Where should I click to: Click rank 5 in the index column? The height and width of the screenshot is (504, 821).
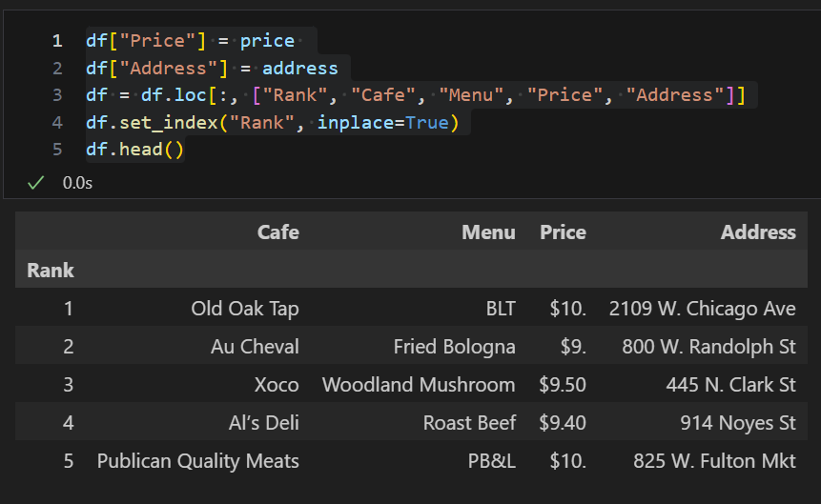[68, 461]
